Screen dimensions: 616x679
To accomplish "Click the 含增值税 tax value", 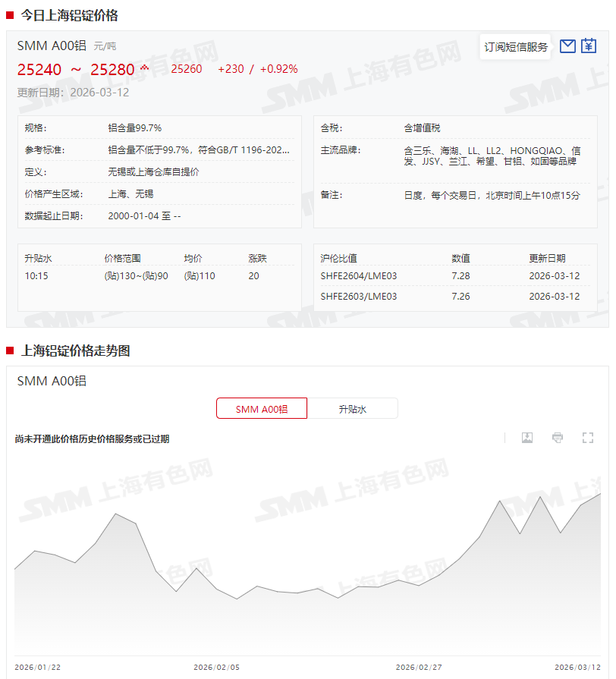I will coord(422,127).
